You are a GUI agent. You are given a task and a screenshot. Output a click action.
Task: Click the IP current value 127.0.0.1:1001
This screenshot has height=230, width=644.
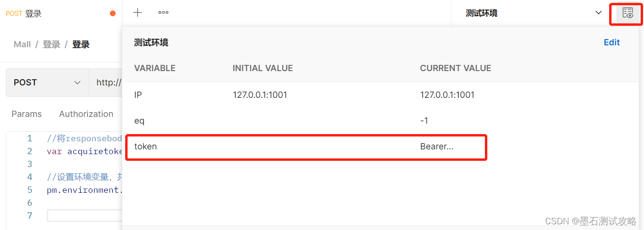click(447, 95)
